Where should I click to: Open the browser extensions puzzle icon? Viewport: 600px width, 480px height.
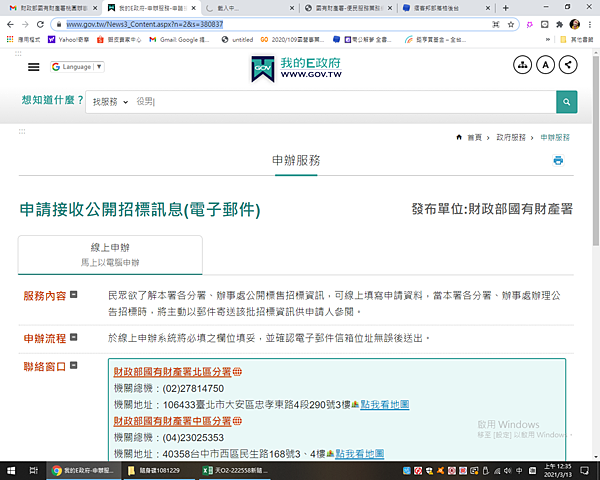pos(559,24)
